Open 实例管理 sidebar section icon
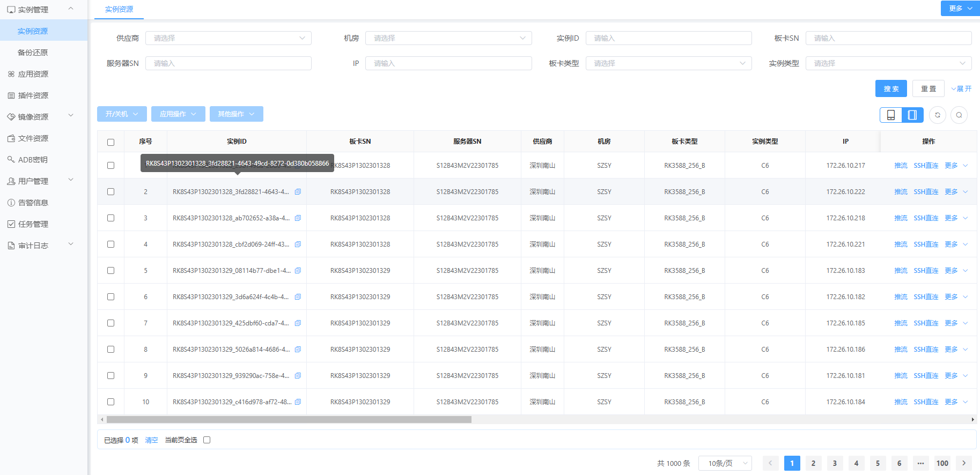This screenshot has width=980, height=475. pos(11,10)
